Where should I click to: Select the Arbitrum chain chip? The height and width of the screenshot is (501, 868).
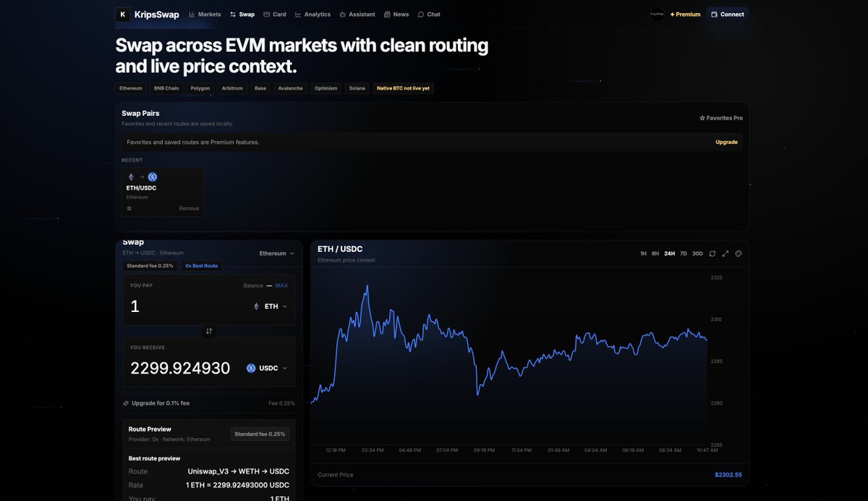(x=232, y=88)
